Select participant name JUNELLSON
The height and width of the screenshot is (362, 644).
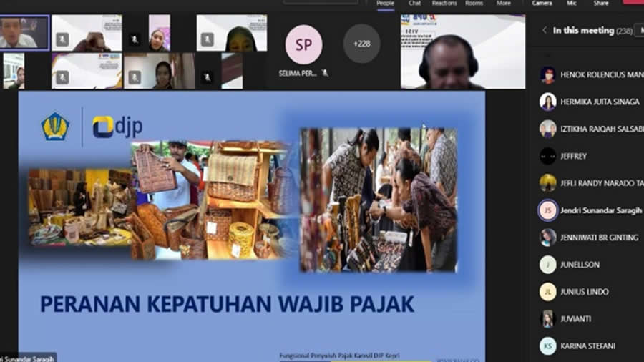(x=580, y=265)
